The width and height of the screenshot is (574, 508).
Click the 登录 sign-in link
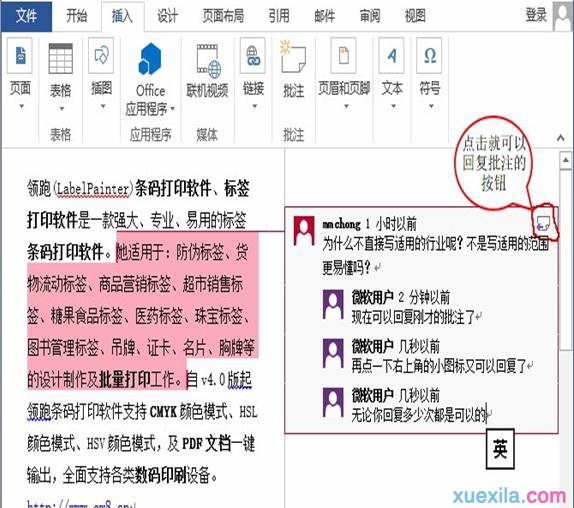coord(536,15)
